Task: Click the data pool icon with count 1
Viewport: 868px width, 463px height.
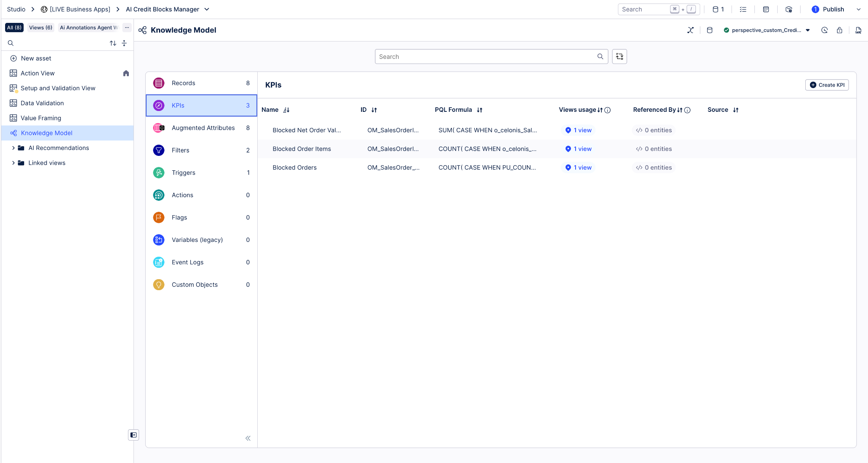Action: pos(718,9)
